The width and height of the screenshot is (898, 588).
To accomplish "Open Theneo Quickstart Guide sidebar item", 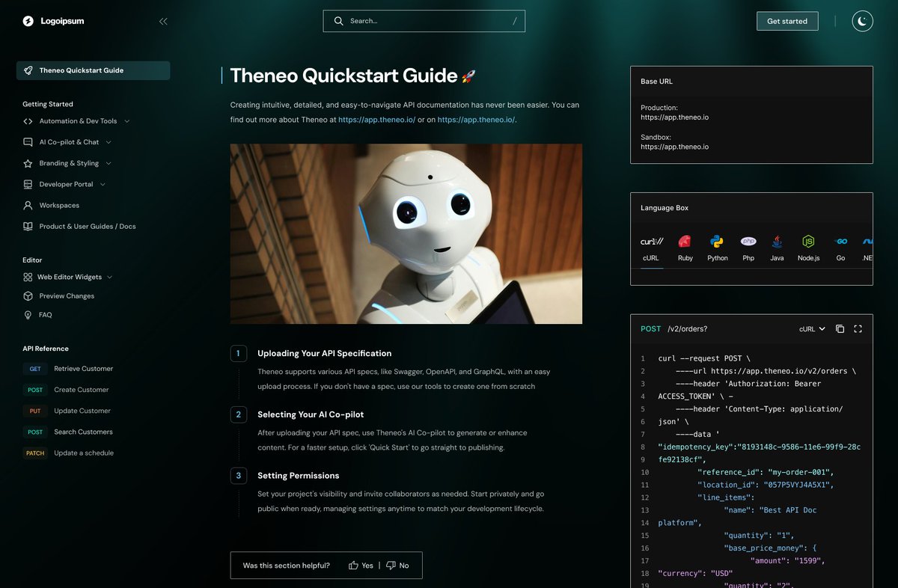I will [94, 70].
